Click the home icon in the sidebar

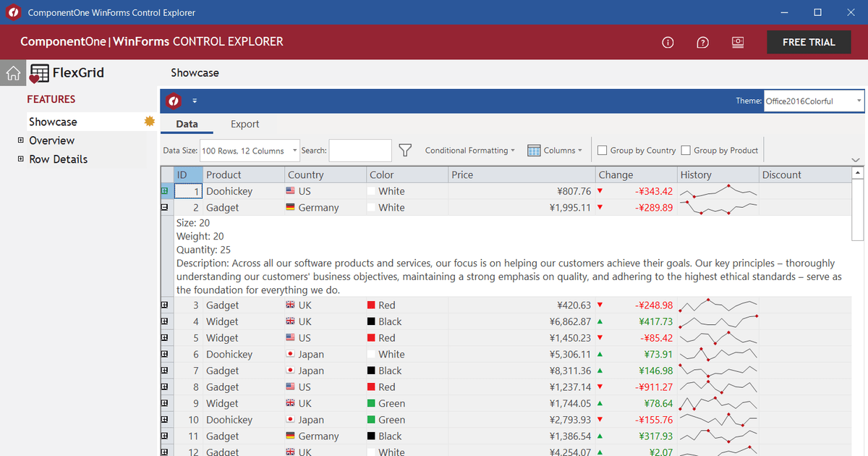[x=12, y=73]
